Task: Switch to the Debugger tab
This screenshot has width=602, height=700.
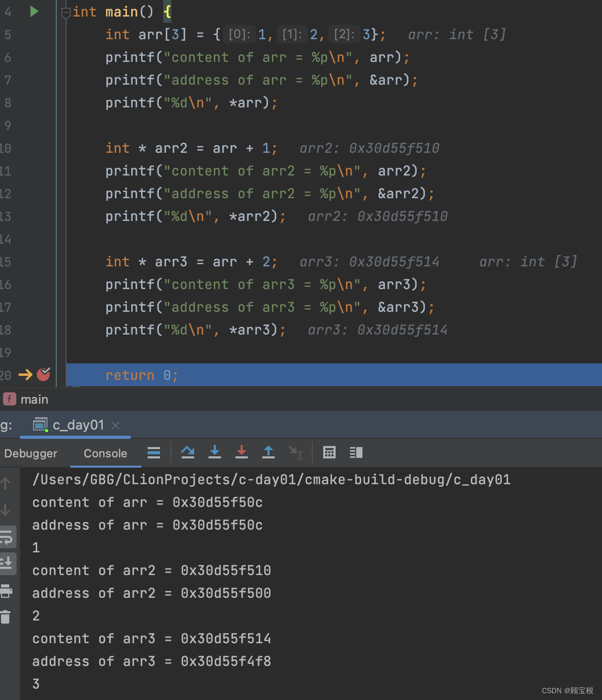Action: [30, 453]
